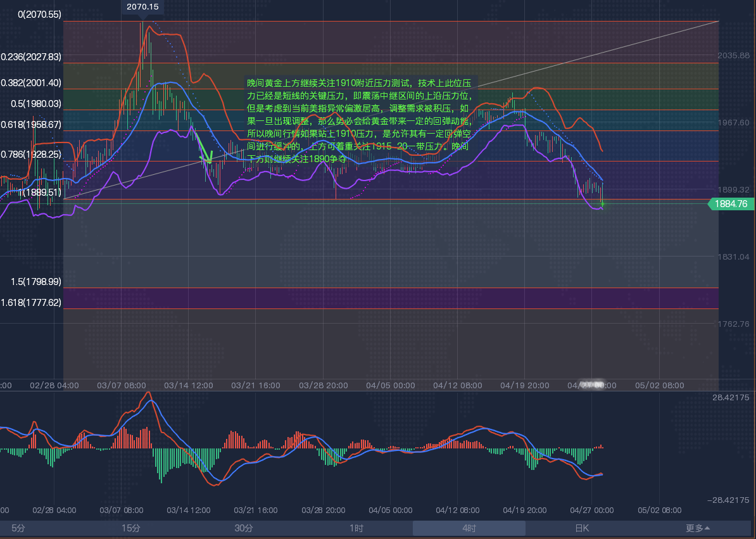Click the 03/21 16:00 main chart time label
Screen dimensions: 756x539
tap(255, 385)
